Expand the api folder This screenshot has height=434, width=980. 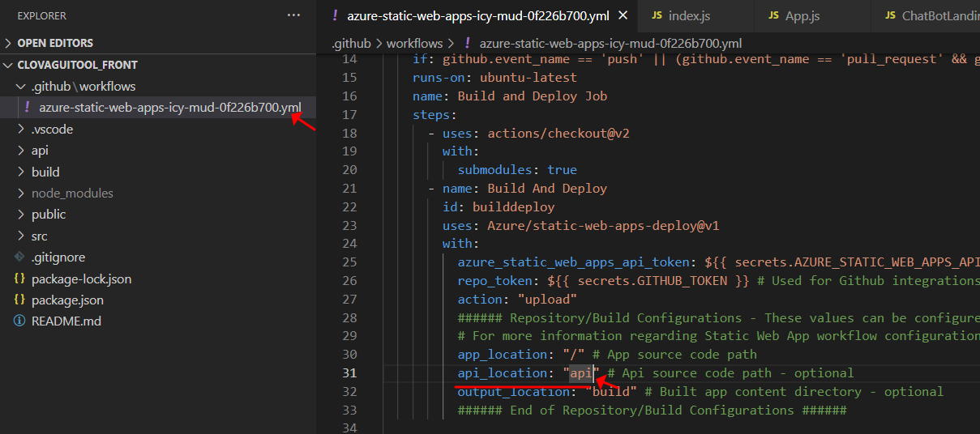pos(40,151)
